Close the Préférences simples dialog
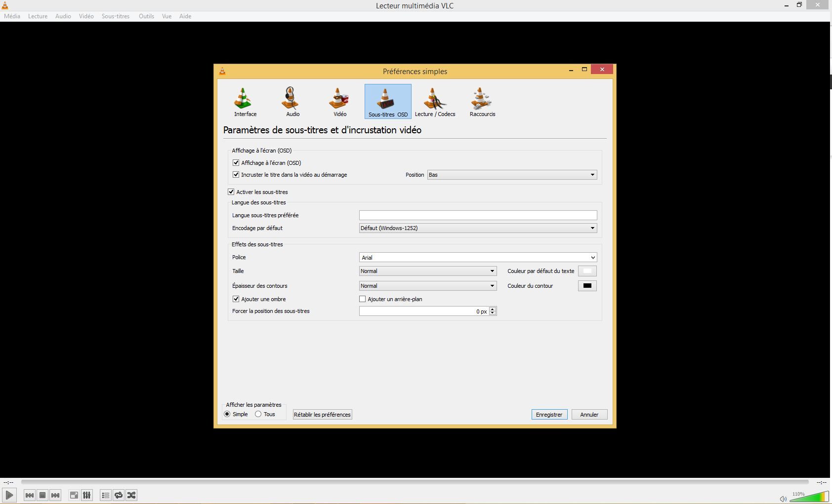This screenshot has width=832, height=504. click(602, 70)
